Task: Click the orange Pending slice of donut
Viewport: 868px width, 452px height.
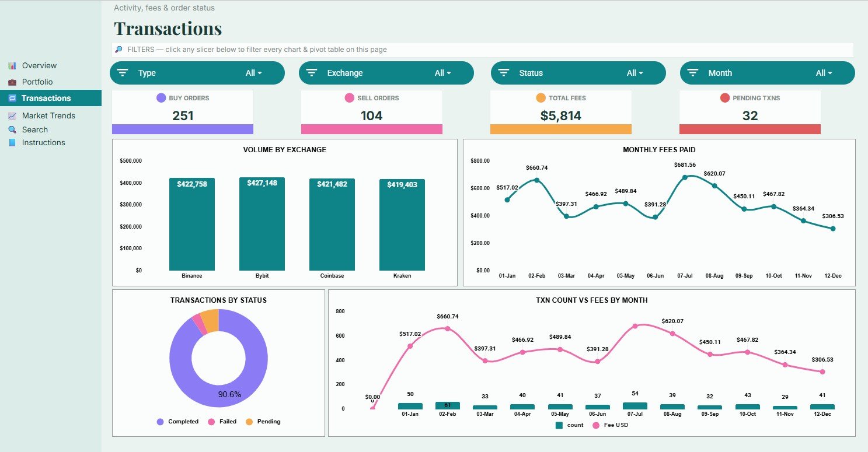Action: coord(210,320)
